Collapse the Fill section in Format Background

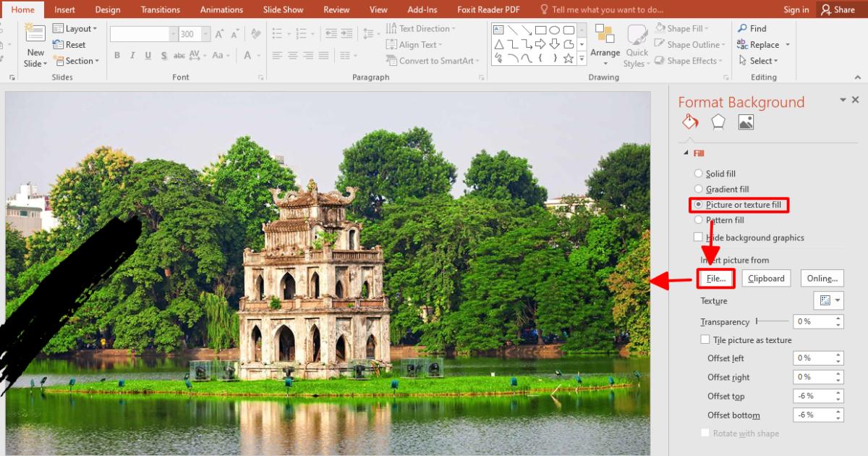tap(686, 153)
